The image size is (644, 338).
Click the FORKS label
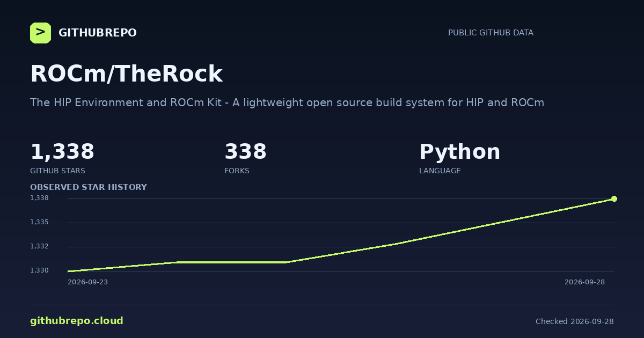coord(237,171)
